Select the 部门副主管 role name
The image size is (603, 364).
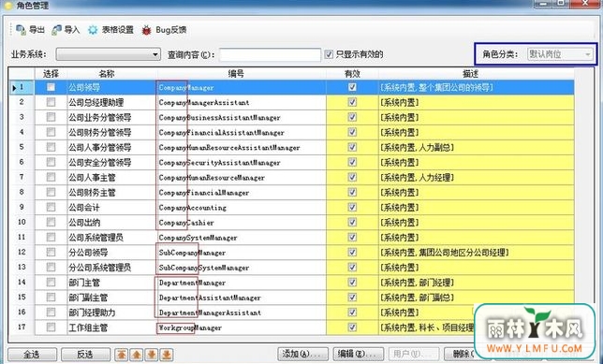click(88, 298)
